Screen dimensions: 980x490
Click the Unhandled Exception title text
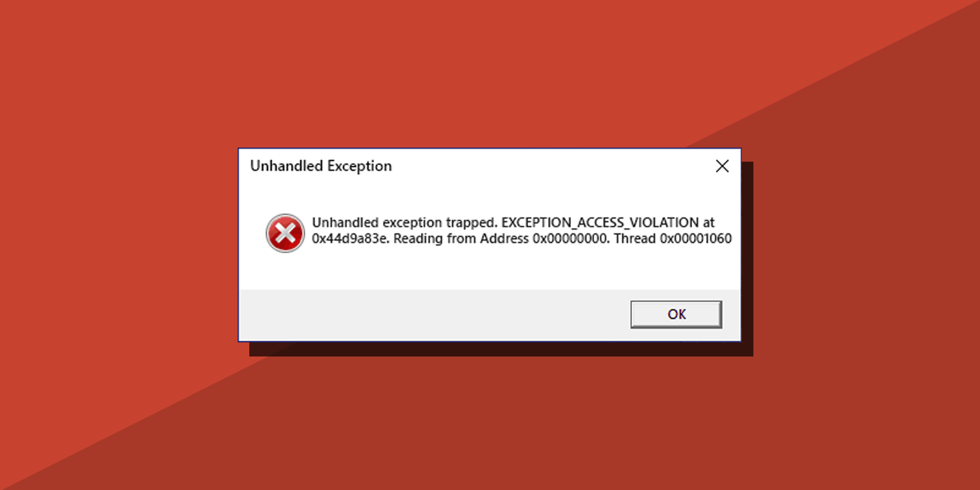(x=321, y=166)
